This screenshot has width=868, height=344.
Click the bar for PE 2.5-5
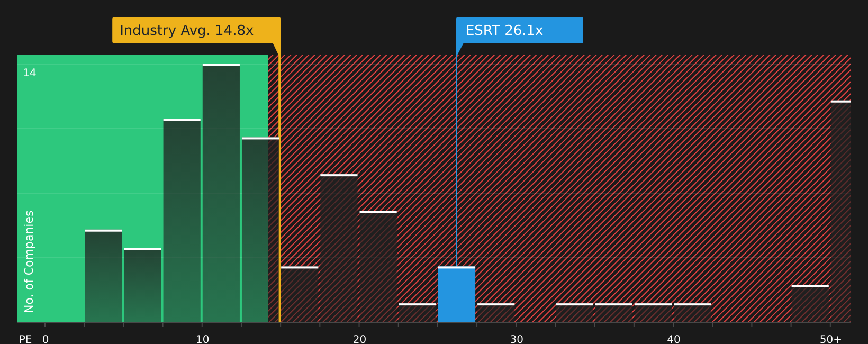pyautogui.click(x=103, y=276)
